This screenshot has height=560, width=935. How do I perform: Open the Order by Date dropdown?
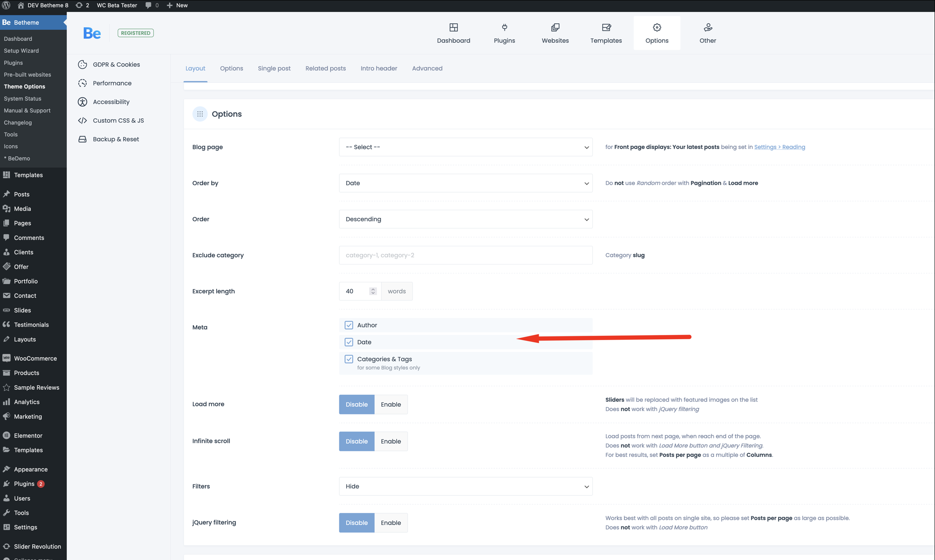pos(466,183)
